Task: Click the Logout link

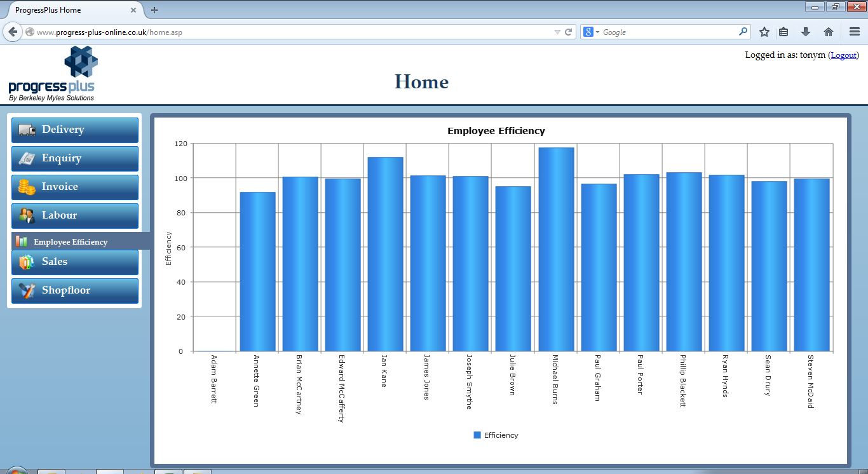Action: coord(843,55)
